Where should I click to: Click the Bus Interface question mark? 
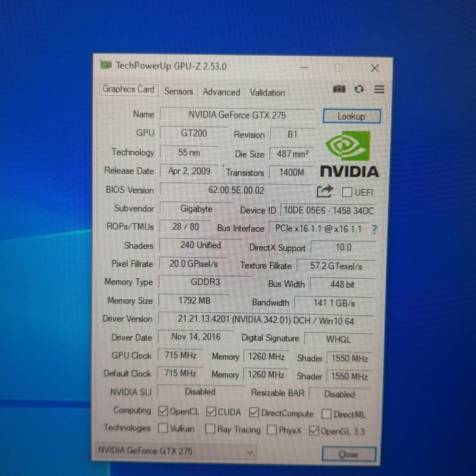374,230
